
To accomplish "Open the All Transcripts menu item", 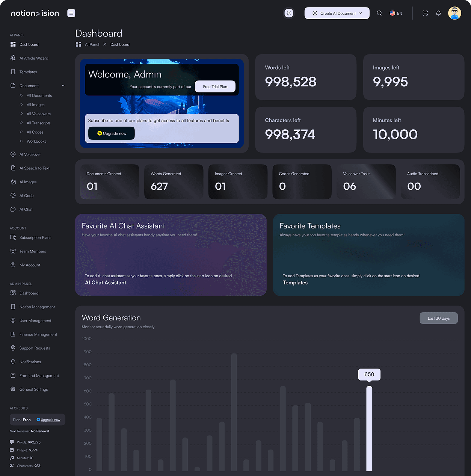I will coord(38,123).
